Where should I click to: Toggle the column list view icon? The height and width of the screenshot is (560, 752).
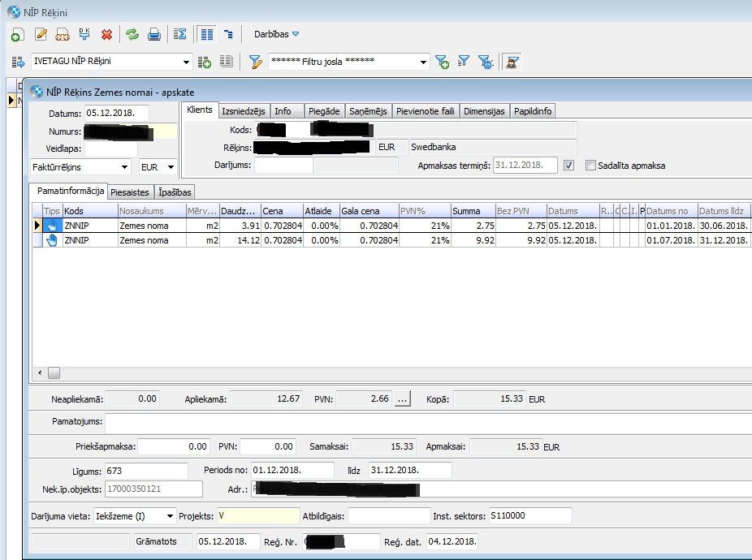pyautogui.click(x=207, y=34)
